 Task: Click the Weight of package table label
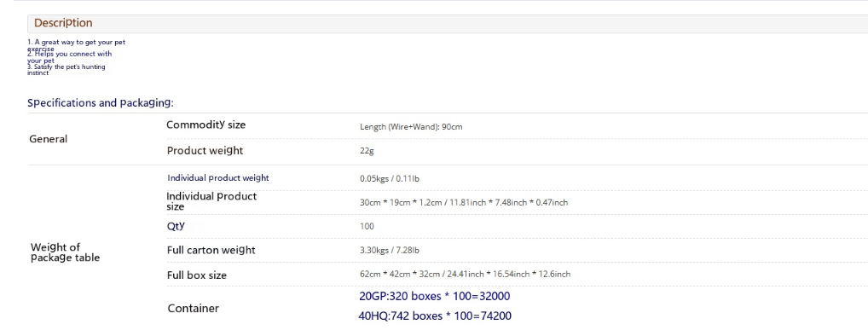(65, 252)
